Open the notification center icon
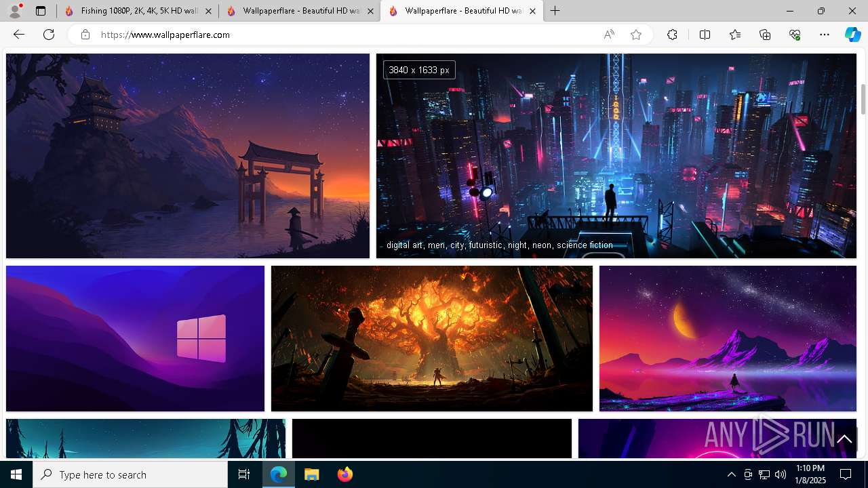 [x=846, y=474]
